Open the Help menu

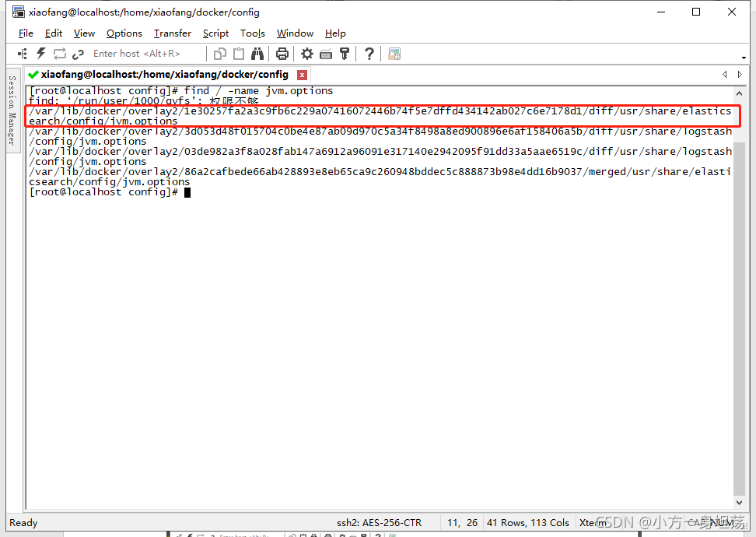pyautogui.click(x=335, y=33)
